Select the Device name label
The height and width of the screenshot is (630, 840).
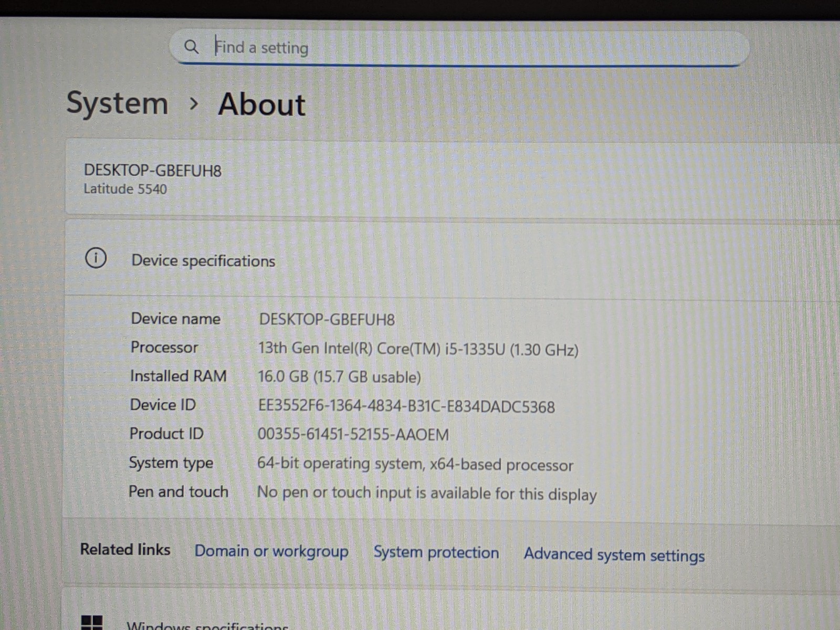pyautogui.click(x=175, y=319)
